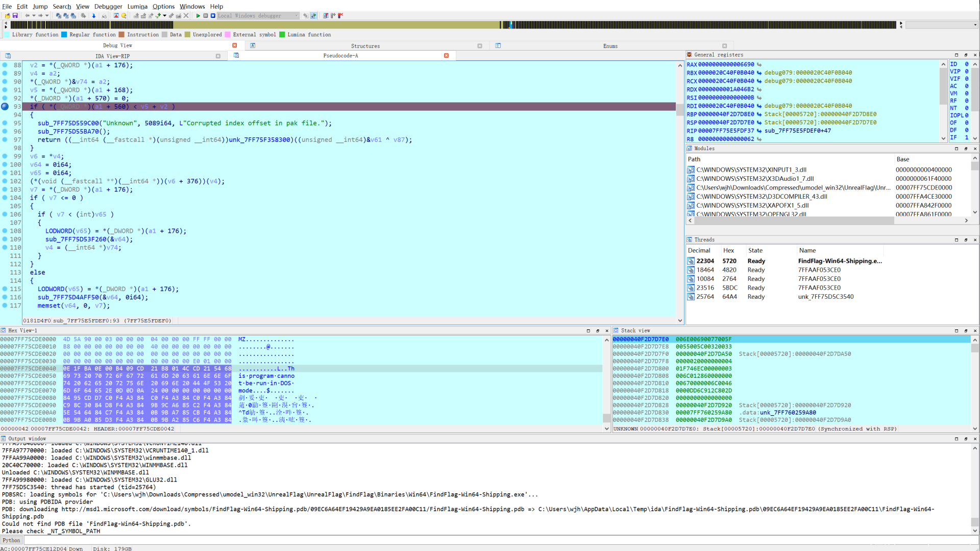Click the RBX register jump arrow
980x551 pixels.
[759, 73]
